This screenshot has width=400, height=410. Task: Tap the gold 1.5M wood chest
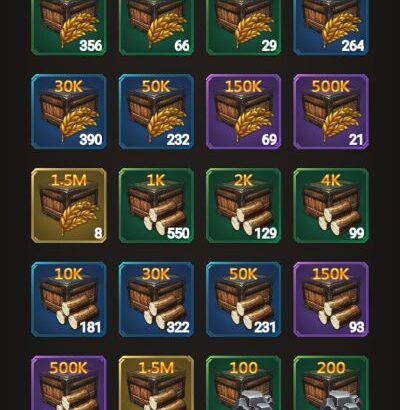tap(156, 383)
